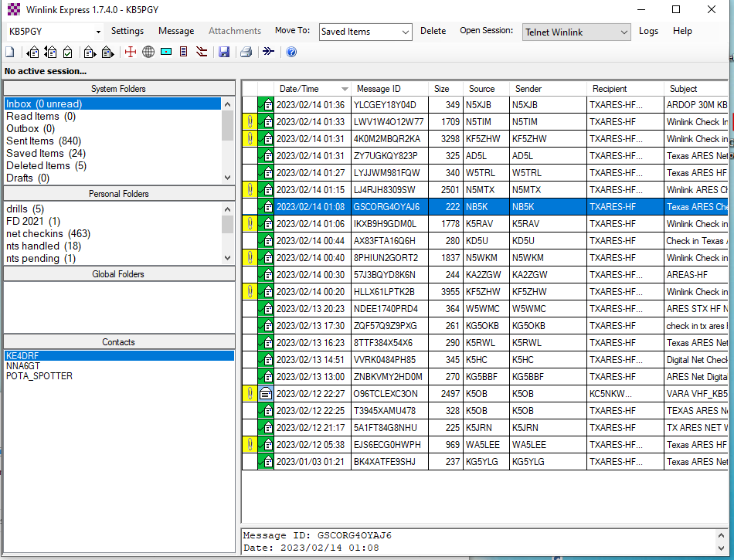Click the Message ID column header
This screenshot has width=734, height=560.
point(389,89)
